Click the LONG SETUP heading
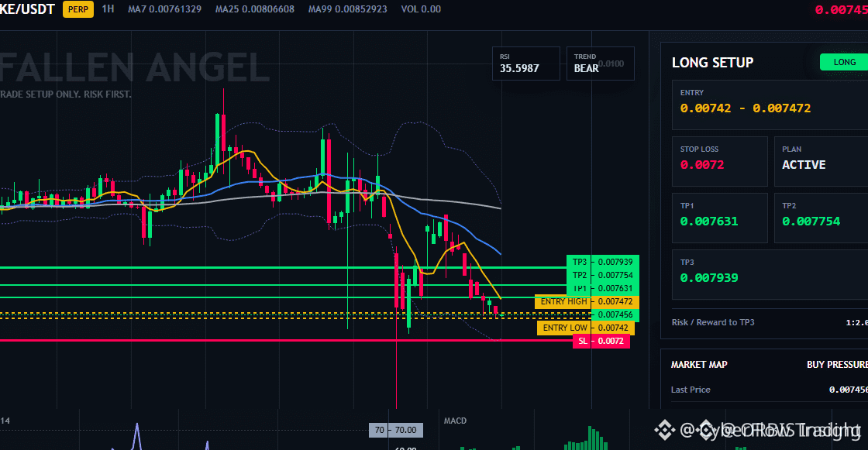868x450 pixels. pos(712,63)
